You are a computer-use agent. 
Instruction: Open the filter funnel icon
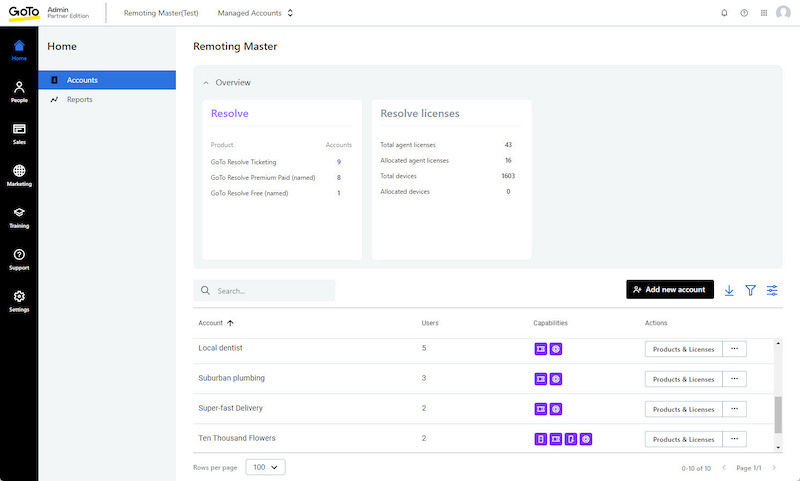point(750,290)
